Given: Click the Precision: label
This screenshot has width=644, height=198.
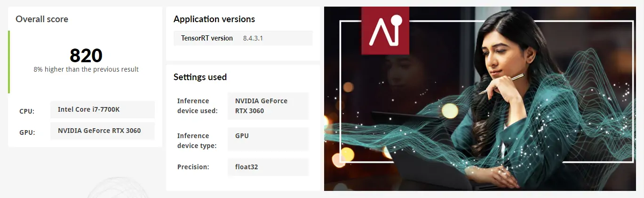Looking at the screenshot, I should pos(193,167).
